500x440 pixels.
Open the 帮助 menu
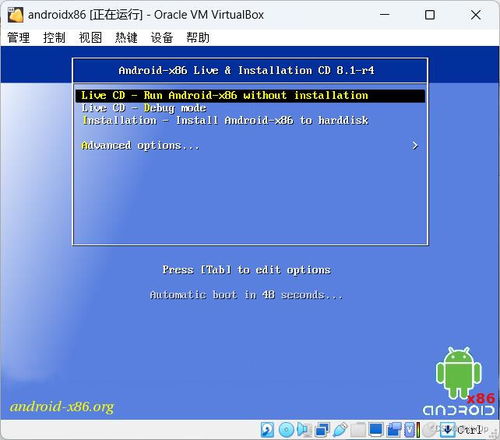tap(198, 38)
